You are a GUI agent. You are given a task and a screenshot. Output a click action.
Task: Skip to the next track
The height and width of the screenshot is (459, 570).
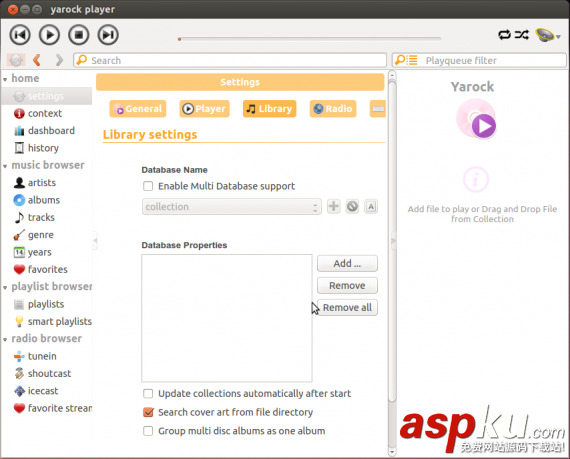click(x=108, y=35)
